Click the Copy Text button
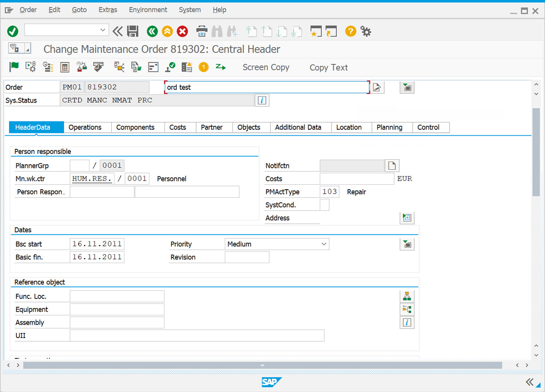The image size is (545, 392). click(328, 67)
